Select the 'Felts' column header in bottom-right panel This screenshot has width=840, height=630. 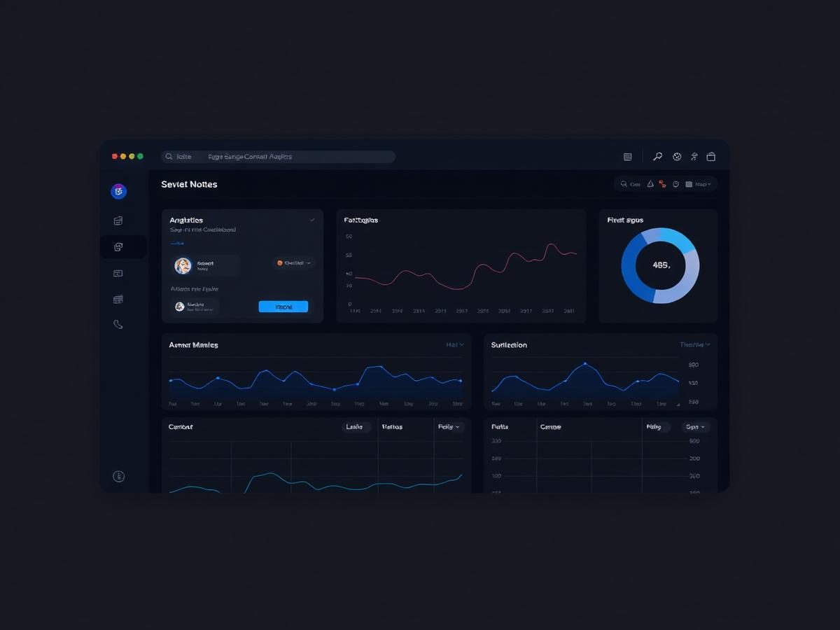[500, 426]
